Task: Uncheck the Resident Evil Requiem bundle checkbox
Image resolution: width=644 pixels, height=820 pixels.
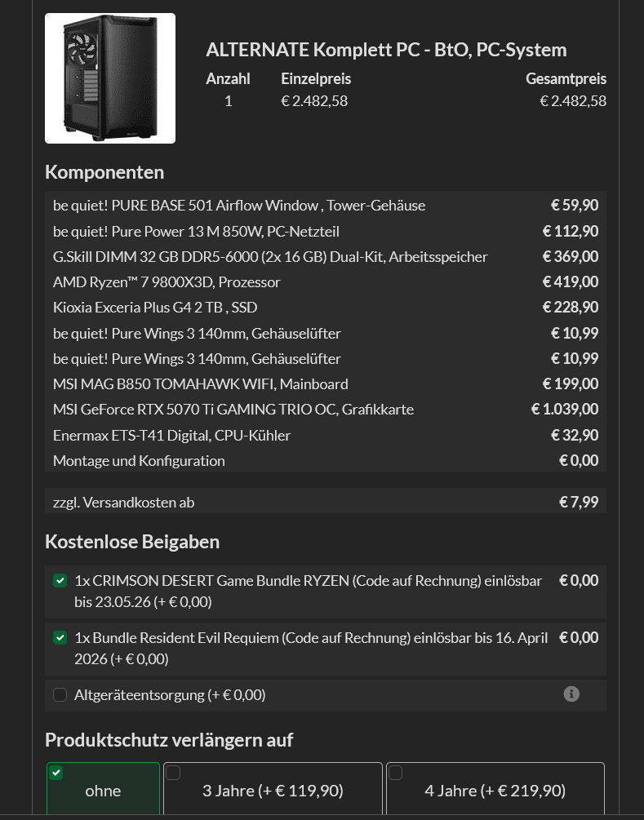Action: click(x=60, y=638)
